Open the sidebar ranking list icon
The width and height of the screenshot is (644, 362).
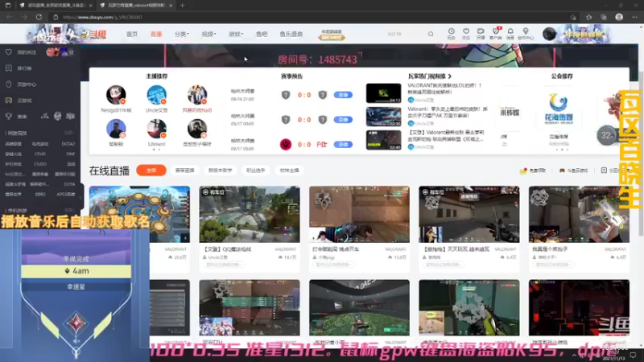click(x=9, y=68)
